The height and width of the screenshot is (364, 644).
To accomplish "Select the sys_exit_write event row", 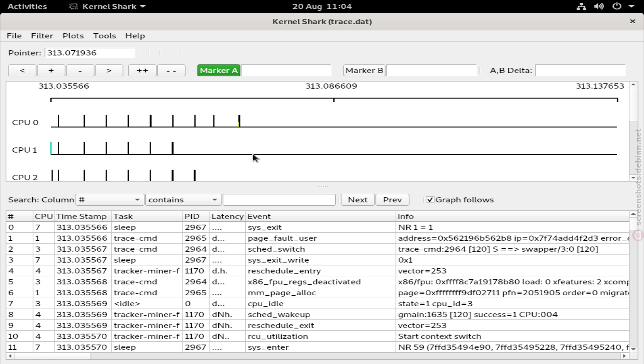I will [317, 260].
